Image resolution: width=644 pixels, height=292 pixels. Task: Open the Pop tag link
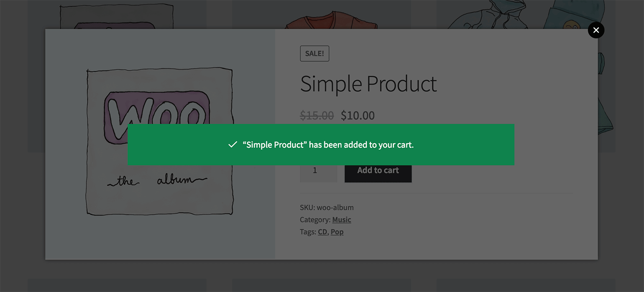point(337,231)
